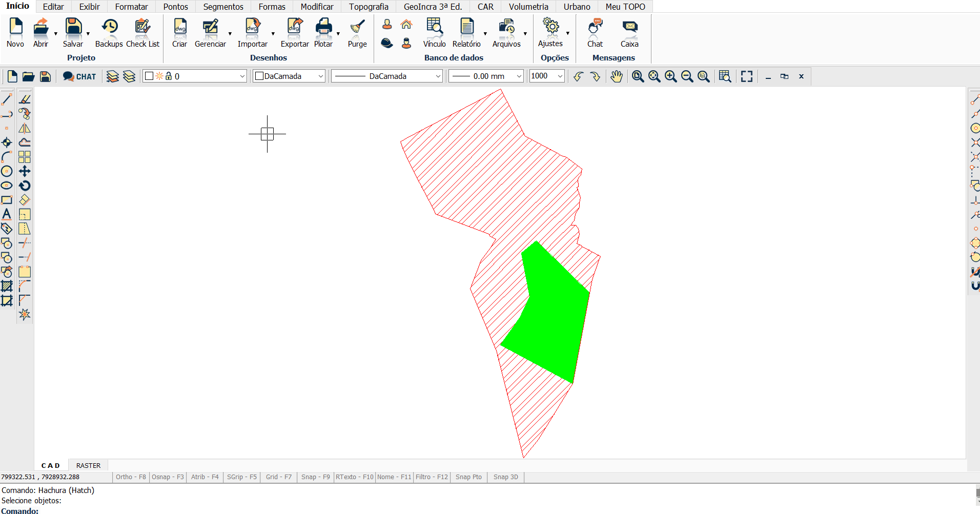Switch to the RASTER tab
This screenshot has width=980, height=514.
(88, 465)
